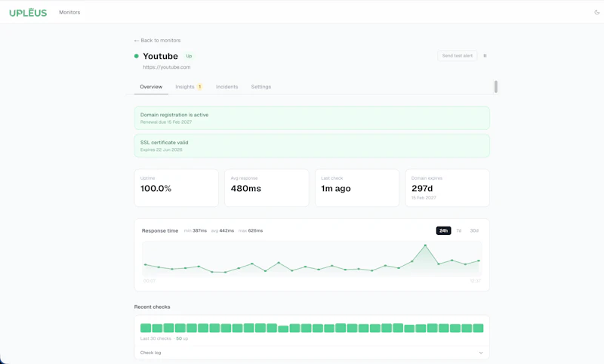The height and width of the screenshot is (364, 604).
Task: Open the Monitors navigation link
Action: pyautogui.click(x=69, y=12)
